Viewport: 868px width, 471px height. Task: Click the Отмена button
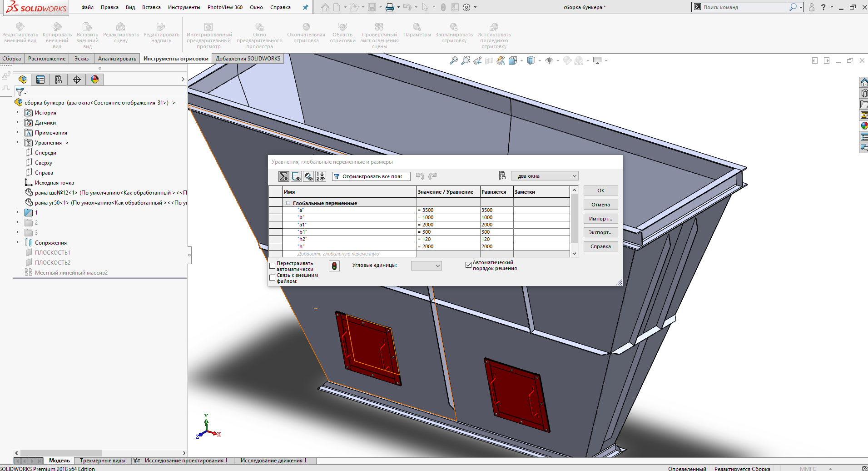coord(600,205)
